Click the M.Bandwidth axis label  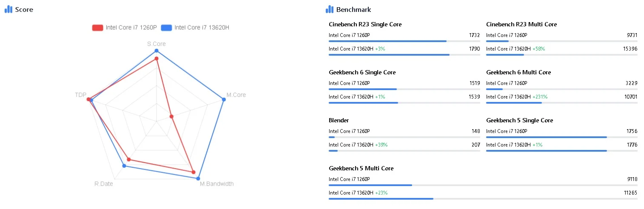[217, 184]
